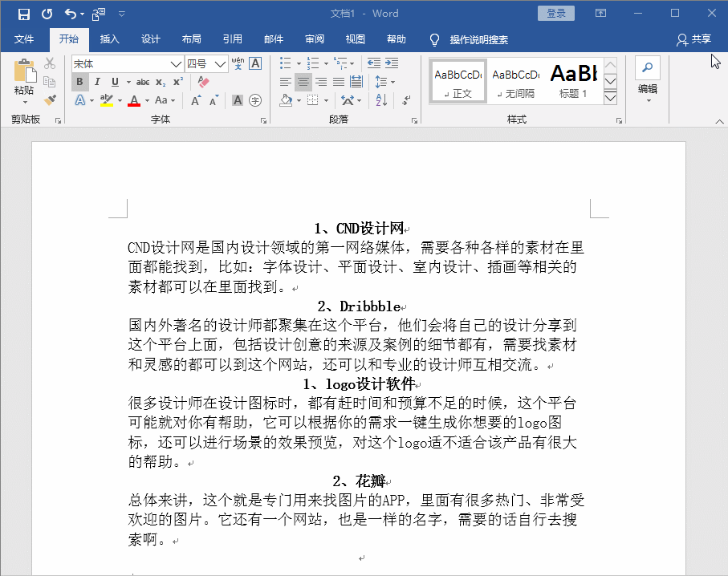Click the phonetic guide wén icon

click(x=238, y=63)
